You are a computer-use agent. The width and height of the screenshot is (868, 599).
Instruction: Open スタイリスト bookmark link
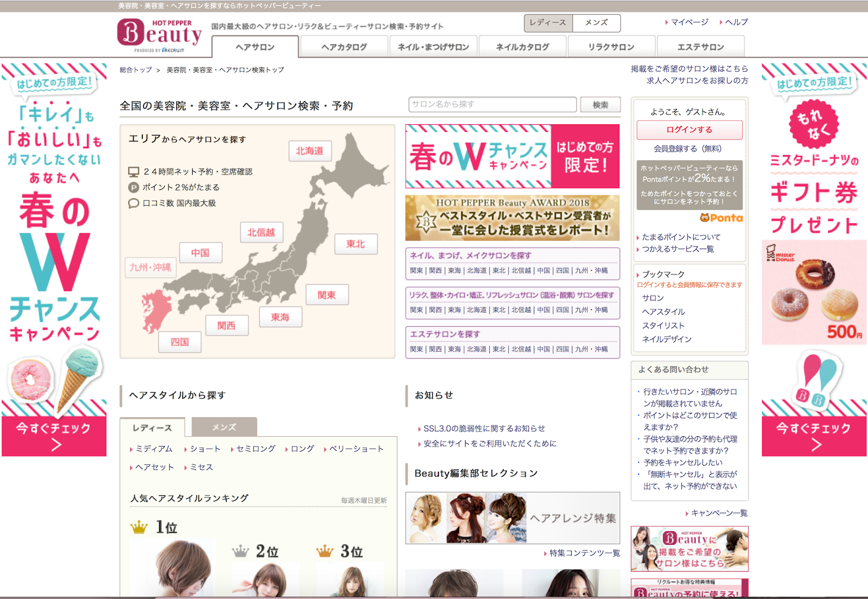tap(663, 326)
